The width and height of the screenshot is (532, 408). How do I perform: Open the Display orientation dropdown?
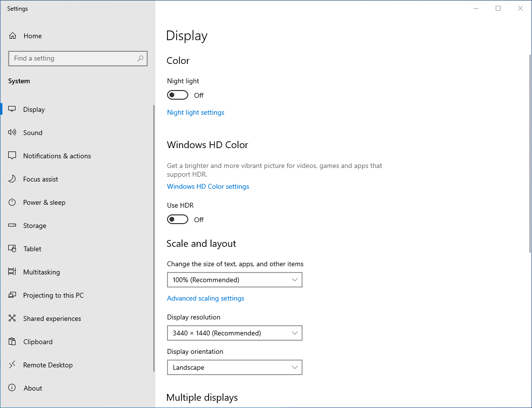click(x=234, y=367)
